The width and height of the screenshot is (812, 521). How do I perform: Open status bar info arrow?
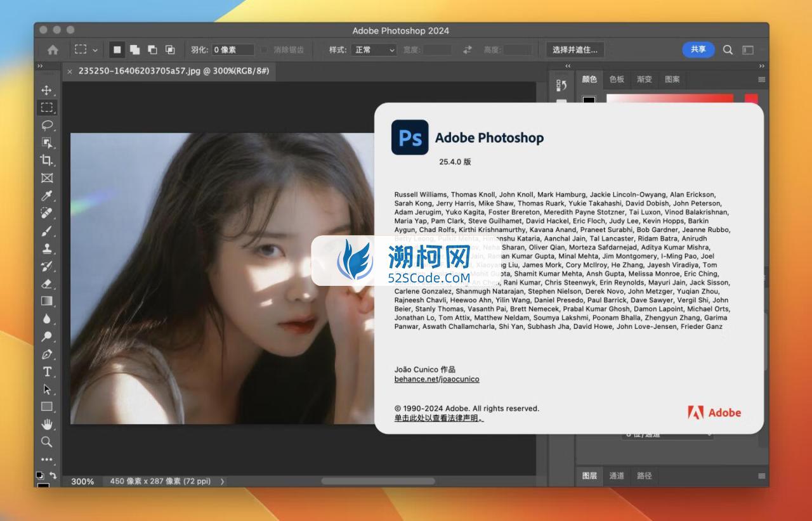coord(222,481)
